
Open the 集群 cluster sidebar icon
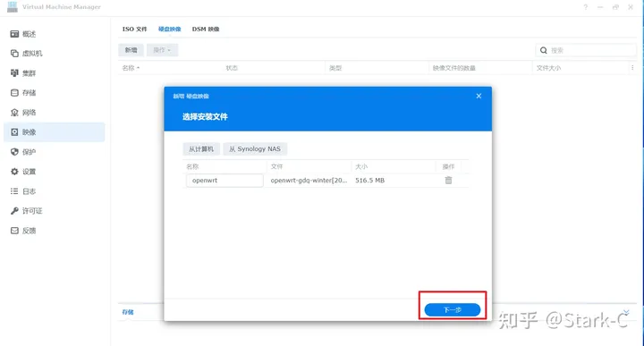click(x=14, y=73)
